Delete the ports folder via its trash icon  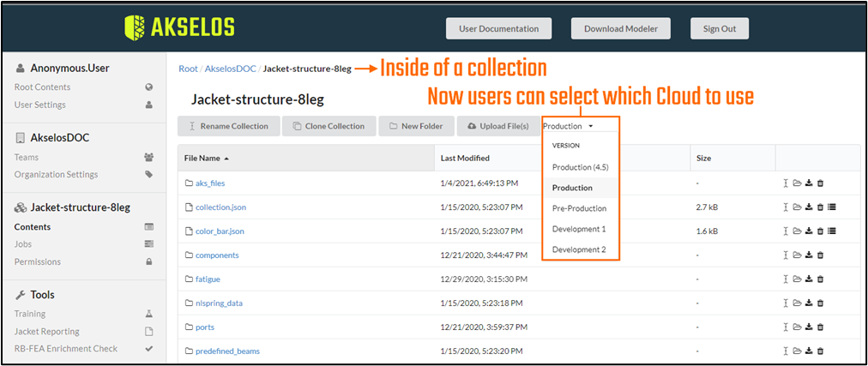click(x=820, y=327)
